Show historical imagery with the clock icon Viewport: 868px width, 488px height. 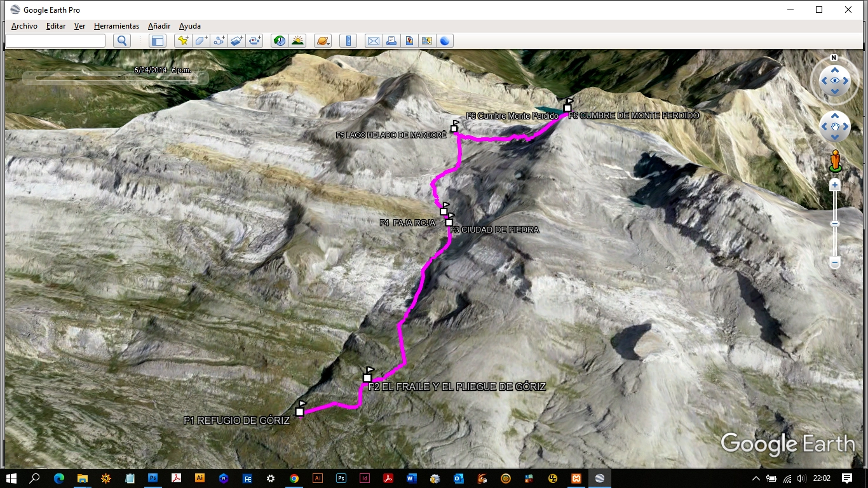279,40
